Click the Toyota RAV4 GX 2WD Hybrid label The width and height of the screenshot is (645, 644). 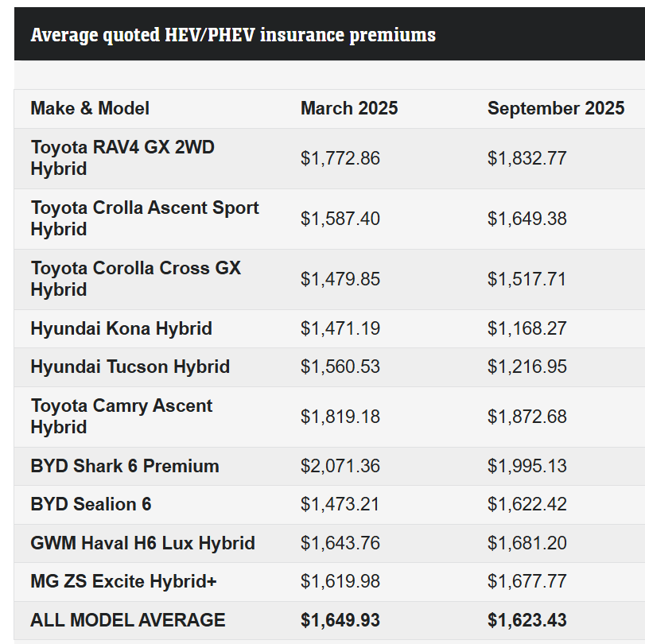(122, 158)
